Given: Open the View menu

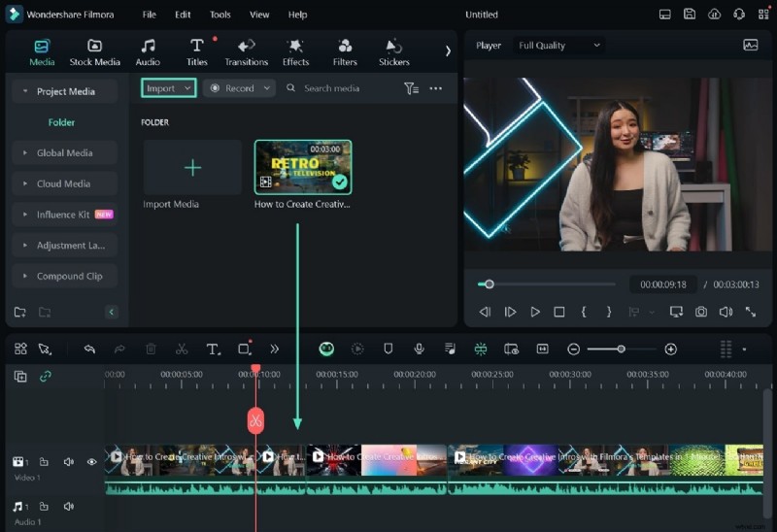Looking at the screenshot, I should click(259, 15).
